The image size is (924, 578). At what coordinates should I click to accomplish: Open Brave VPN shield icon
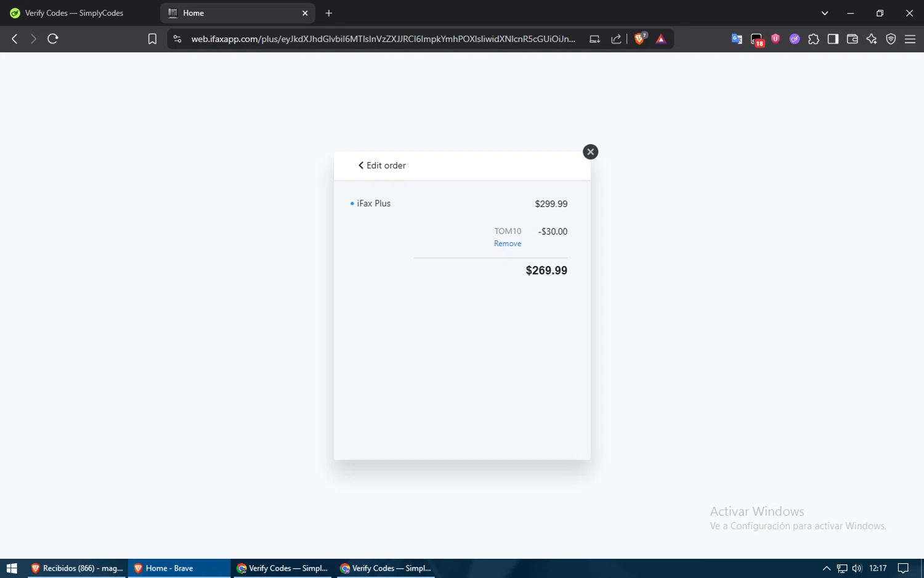click(x=891, y=39)
